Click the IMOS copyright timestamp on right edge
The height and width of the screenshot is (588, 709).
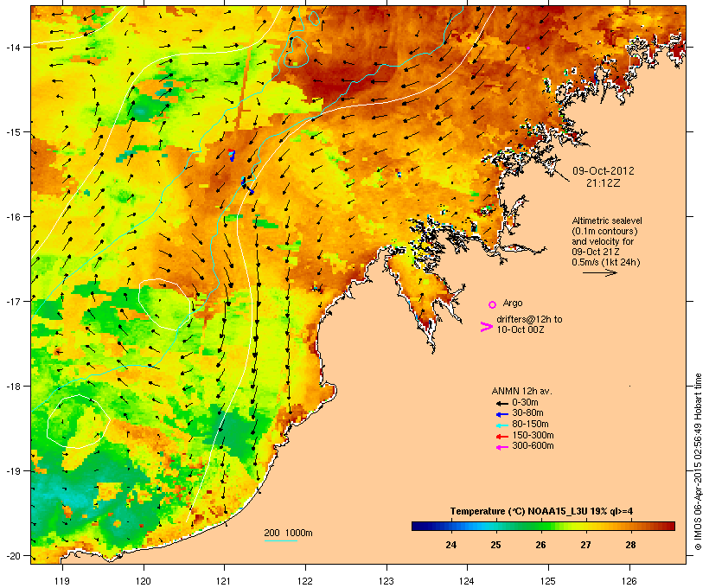698,463
